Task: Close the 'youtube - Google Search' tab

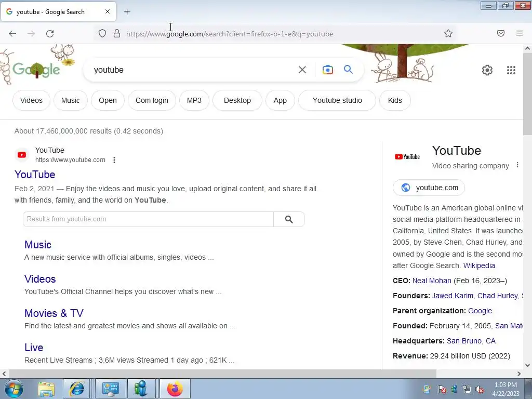Action: click(x=108, y=11)
